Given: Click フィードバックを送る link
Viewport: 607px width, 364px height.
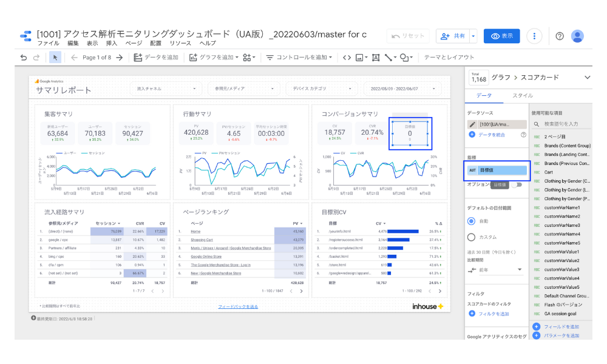Looking at the screenshot, I should (x=238, y=307).
